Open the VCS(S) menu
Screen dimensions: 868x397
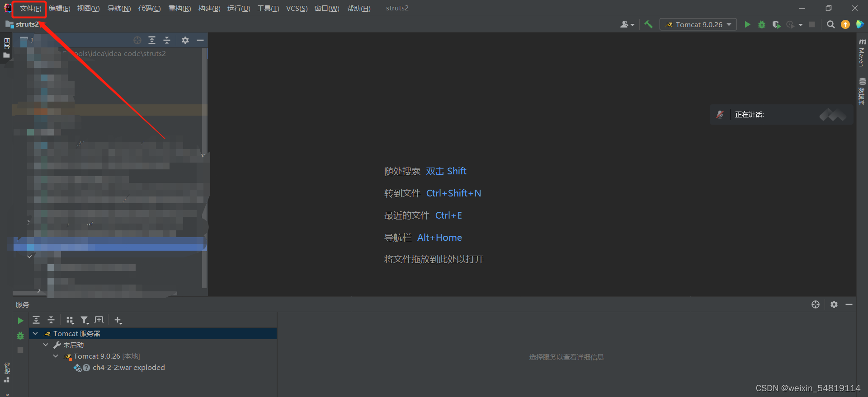[297, 9]
